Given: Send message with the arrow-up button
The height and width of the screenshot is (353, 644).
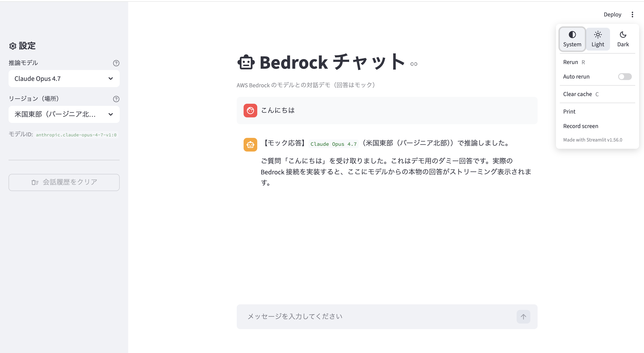Looking at the screenshot, I should click(x=523, y=317).
